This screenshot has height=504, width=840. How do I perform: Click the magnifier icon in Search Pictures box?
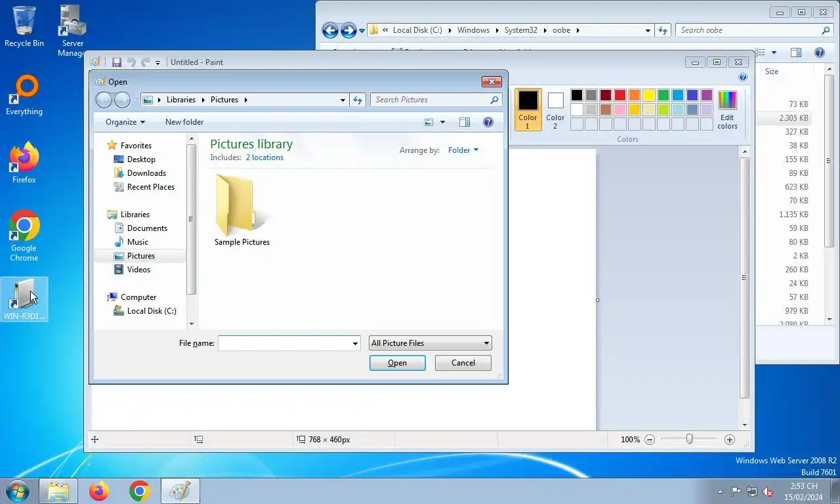(494, 100)
